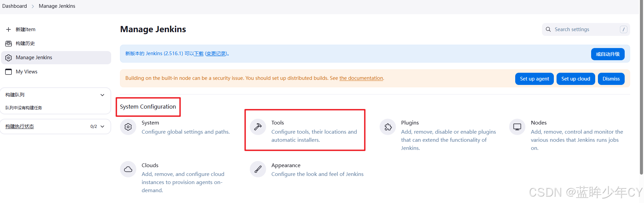Click the 构建执行状态 link
This screenshot has height=203, width=644.
20,127
